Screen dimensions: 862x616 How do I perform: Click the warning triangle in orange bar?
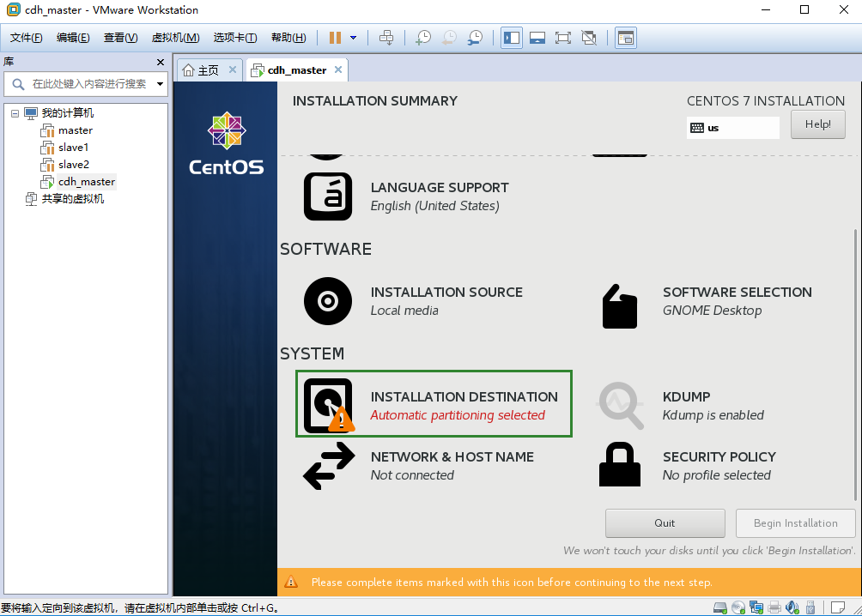coord(291,582)
